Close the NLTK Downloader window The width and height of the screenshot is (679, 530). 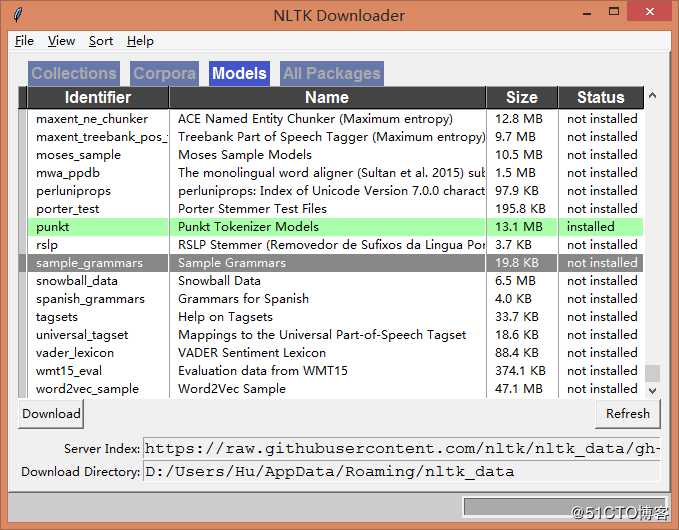pos(650,11)
